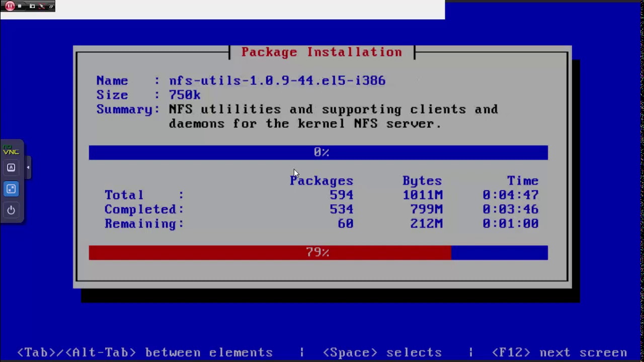Viewport: 644px width, 362px height.
Task: Click the current package 0% progress bar
Action: click(x=318, y=152)
